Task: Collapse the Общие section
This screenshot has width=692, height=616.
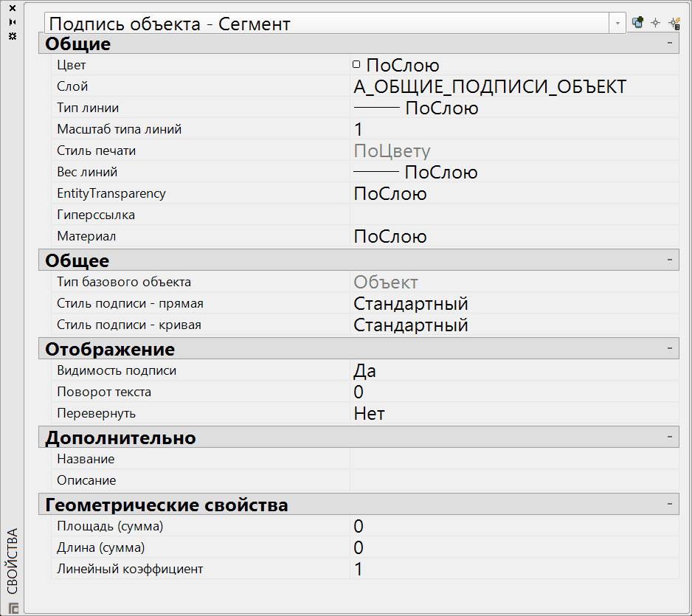Action: pyautogui.click(x=668, y=44)
